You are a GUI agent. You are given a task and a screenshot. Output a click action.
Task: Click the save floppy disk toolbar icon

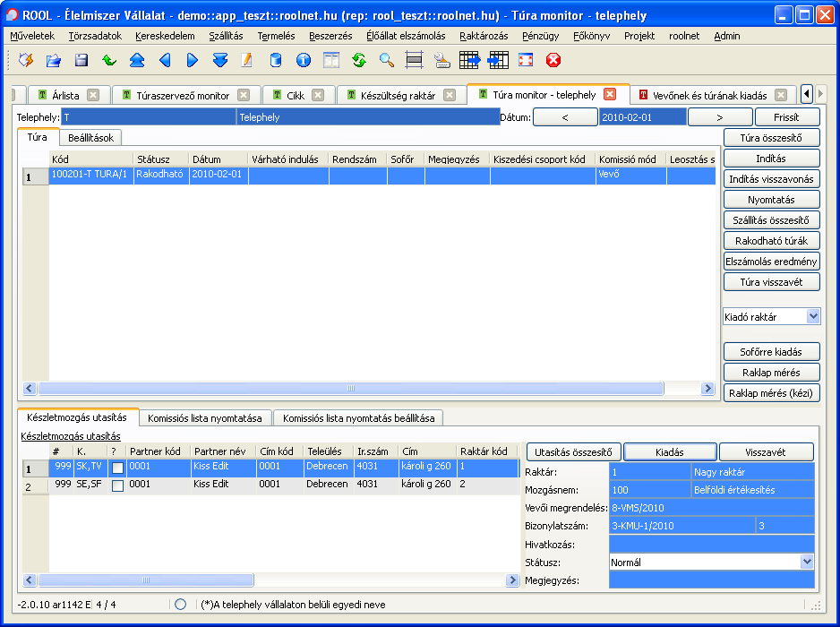[x=81, y=60]
